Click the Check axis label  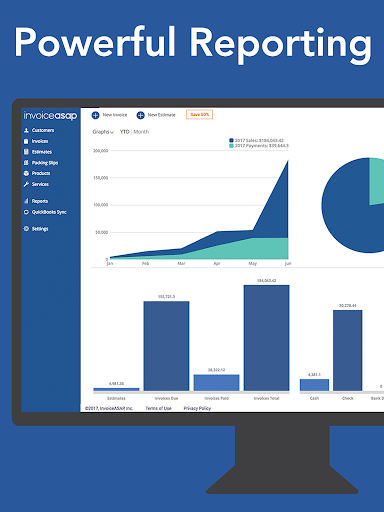[348, 398]
